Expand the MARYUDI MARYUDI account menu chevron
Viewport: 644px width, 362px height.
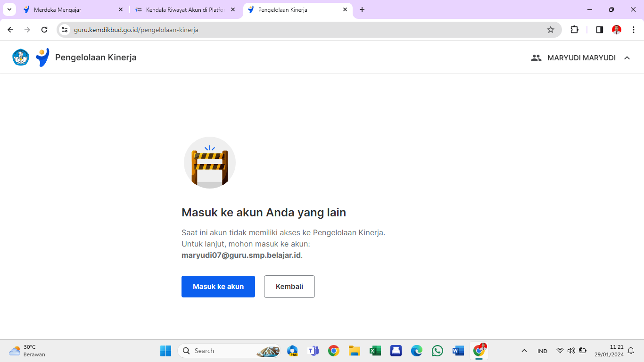click(x=627, y=58)
